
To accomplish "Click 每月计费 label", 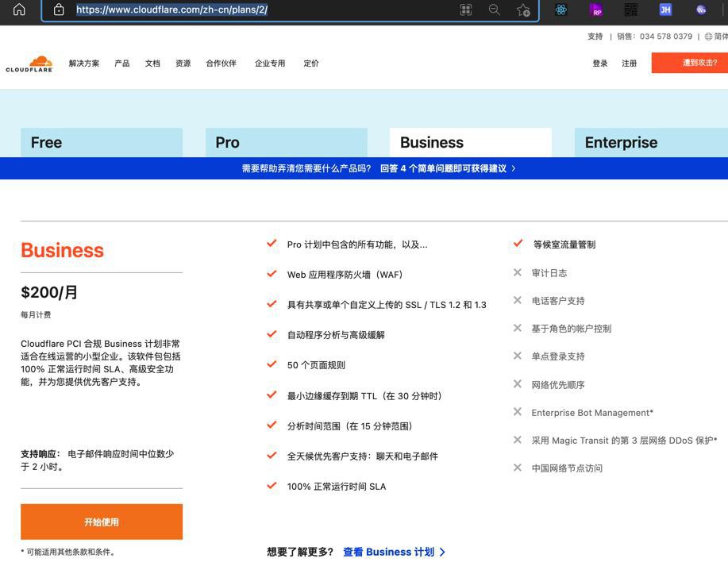I will point(36,315).
